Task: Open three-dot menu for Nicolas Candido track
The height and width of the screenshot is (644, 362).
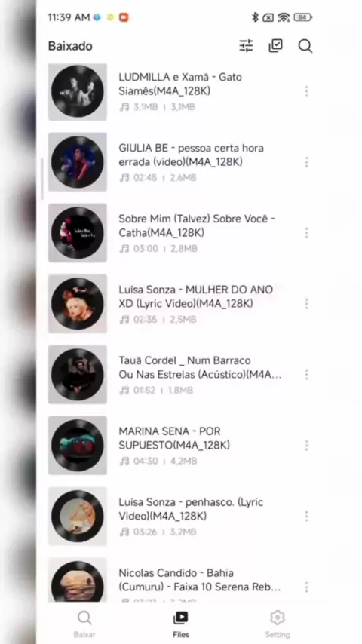Action: [x=306, y=587]
